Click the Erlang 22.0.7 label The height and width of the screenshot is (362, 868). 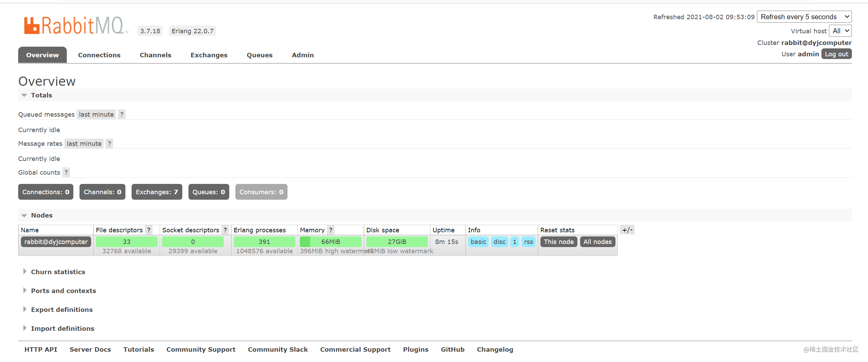click(x=193, y=31)
